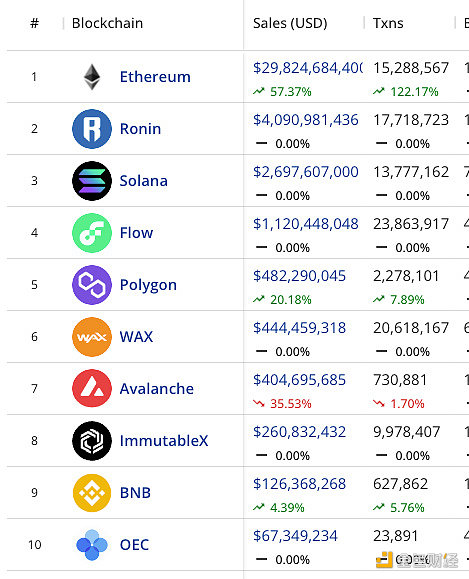
Task: Sort by Sales (USD) column header
Action: point(290,23)
